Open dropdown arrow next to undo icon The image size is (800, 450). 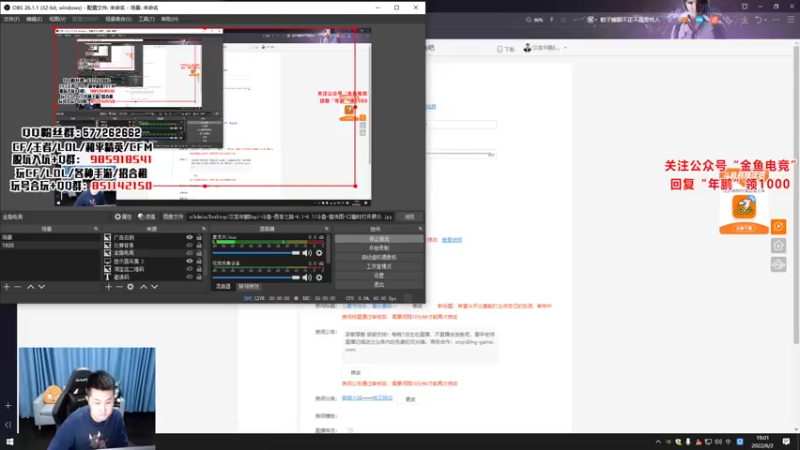point(765,20)
